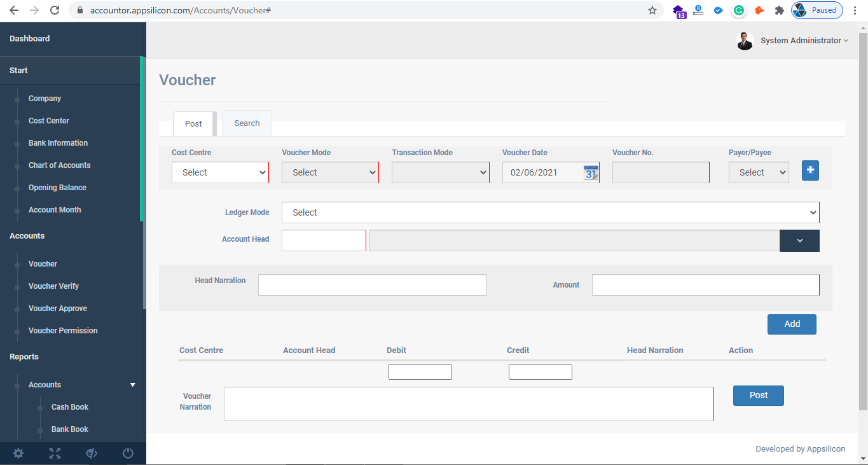
Task: Open the Ledger Mode select list
Action: 550,212
